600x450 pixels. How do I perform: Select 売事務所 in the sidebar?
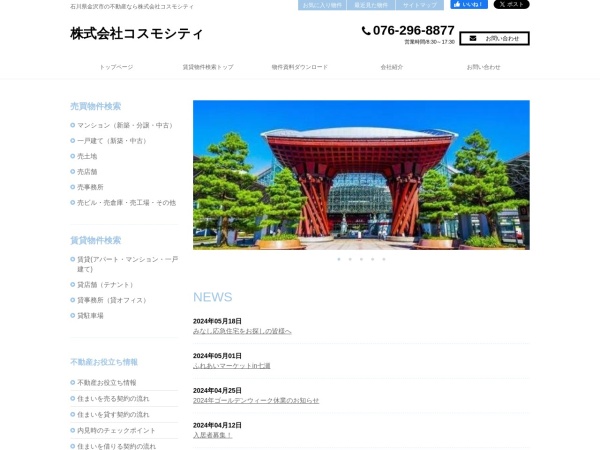90,187
